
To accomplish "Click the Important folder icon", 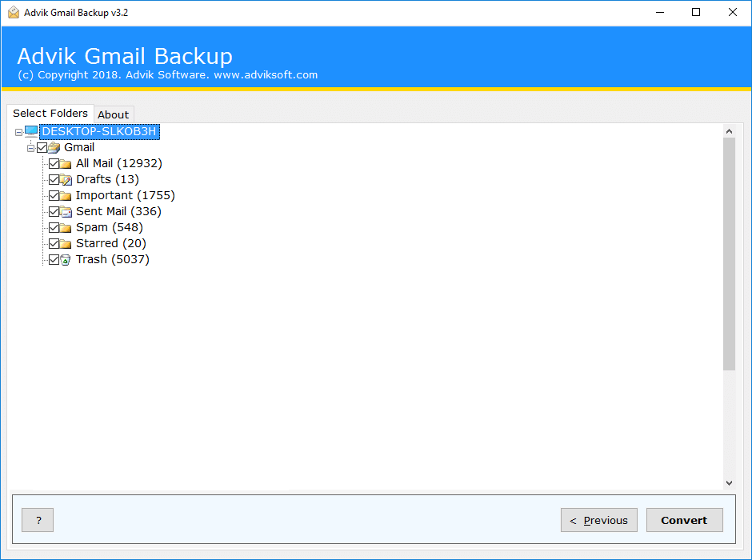I will coord(66,196).
